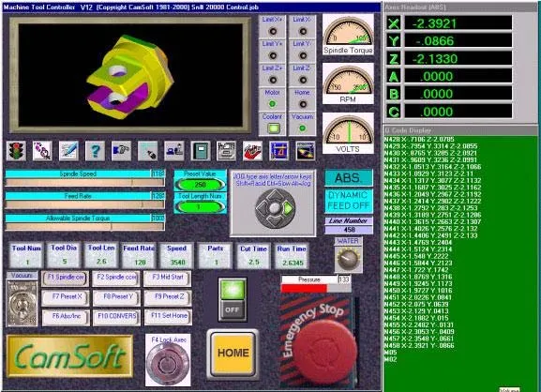Select G-code line M05
This screenshot has height=392, width=541.
coord(390,353)
